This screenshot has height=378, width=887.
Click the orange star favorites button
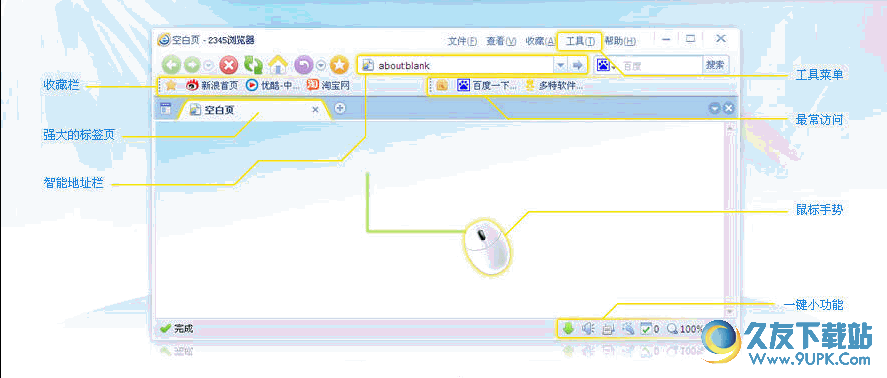tap(339, 65)
